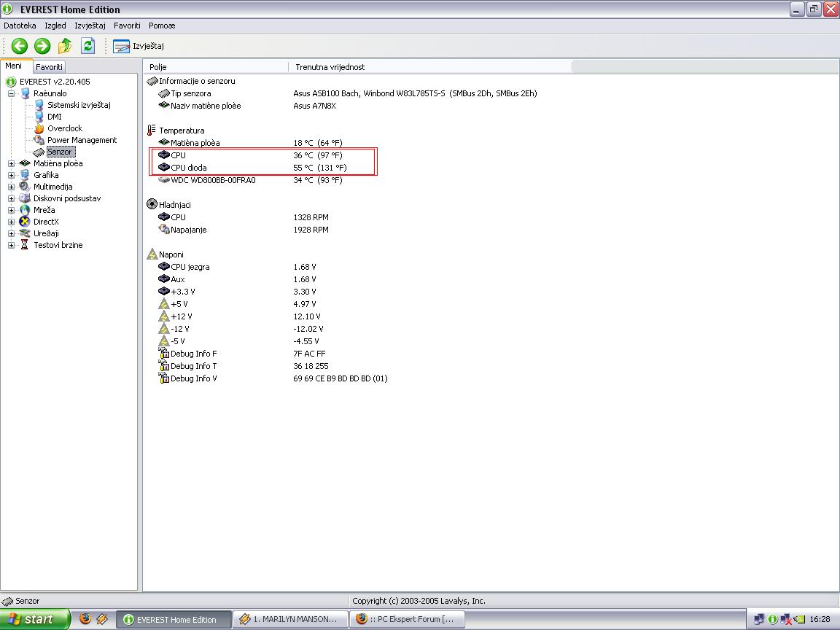This screenshot has width=840, height=630.
Task: Click the Power Management icon in tree
Action: (x=39, y=140)
